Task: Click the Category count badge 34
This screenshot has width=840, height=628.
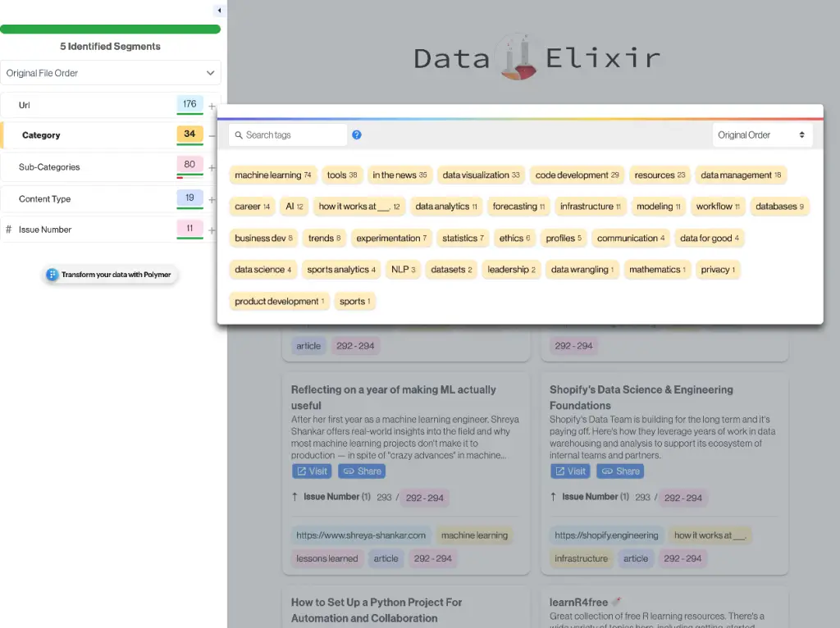Action: click(x=189, y=134)
